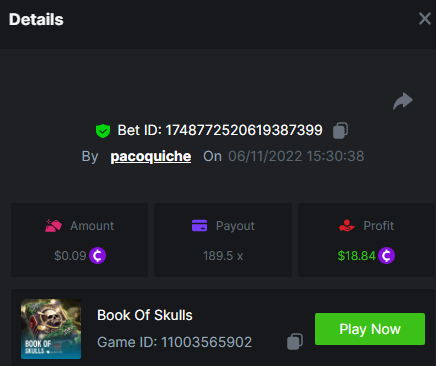Select the Bet ID text

click(220, 130)
